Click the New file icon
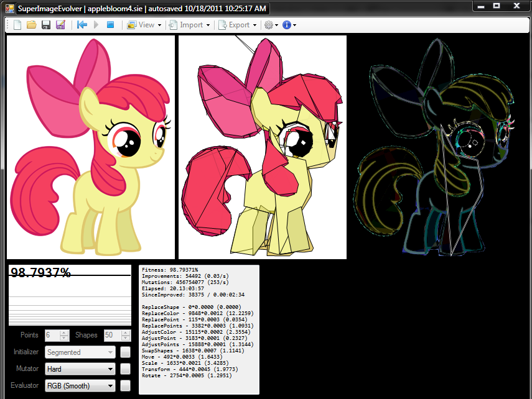The width and height of the screenshot is (532, 399). [17, 25]
